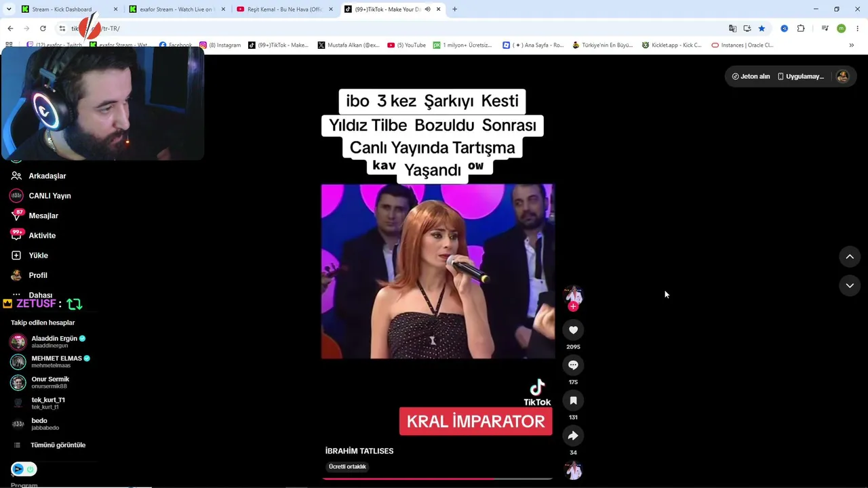Switch to the Reşit Kemal YouTube tab

coord(284,9)
